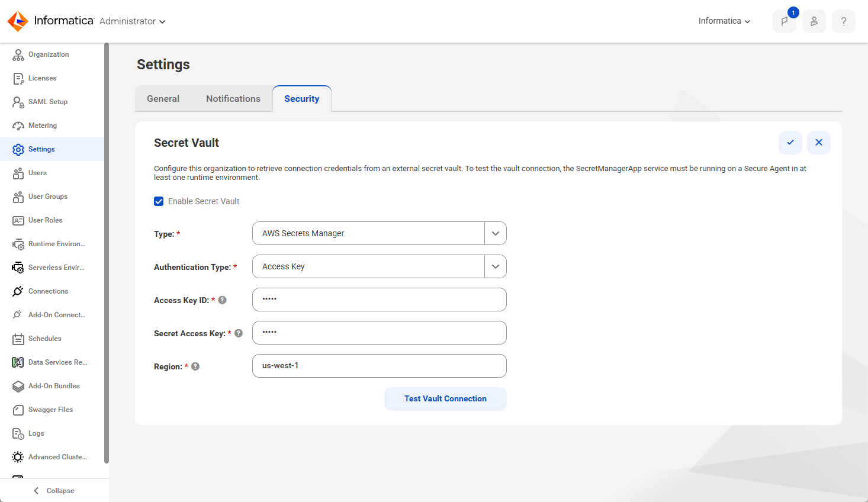868x502 pixels.
Task: Go to SAML Setup page
Action: click(x=48, y=102)
